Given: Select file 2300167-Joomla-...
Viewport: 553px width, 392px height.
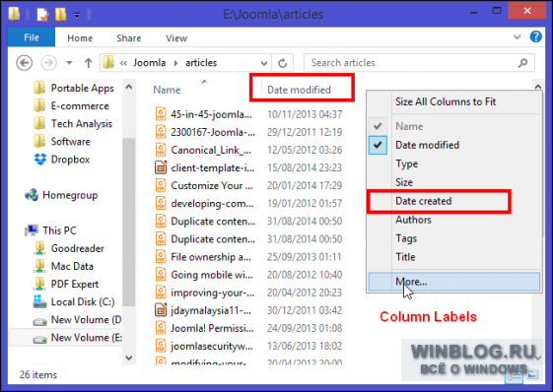Looking at the screenshot, I should [x=213, y=132].
